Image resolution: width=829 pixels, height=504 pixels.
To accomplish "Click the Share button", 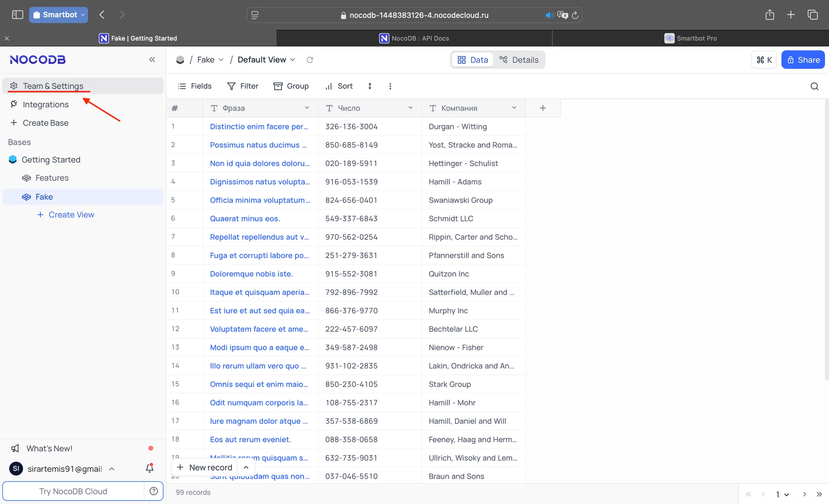I will point(803,60).
